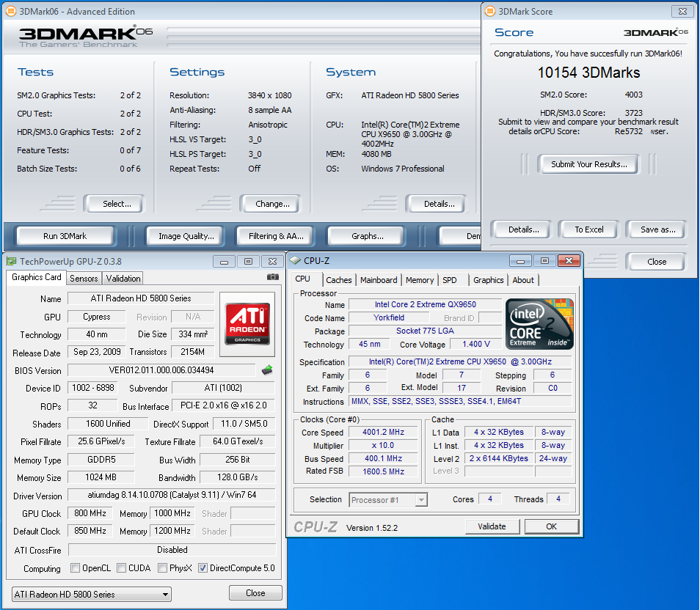Open the Graphics tab in CPU-Z

pyautogui.click(x=489, y=280)
